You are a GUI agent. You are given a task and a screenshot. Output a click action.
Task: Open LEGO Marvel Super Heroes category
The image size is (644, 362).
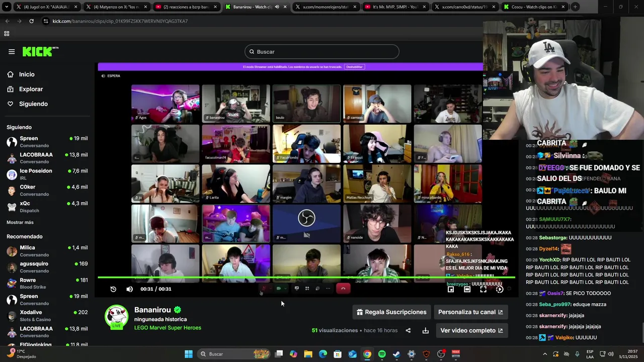[x=168, y=328]
